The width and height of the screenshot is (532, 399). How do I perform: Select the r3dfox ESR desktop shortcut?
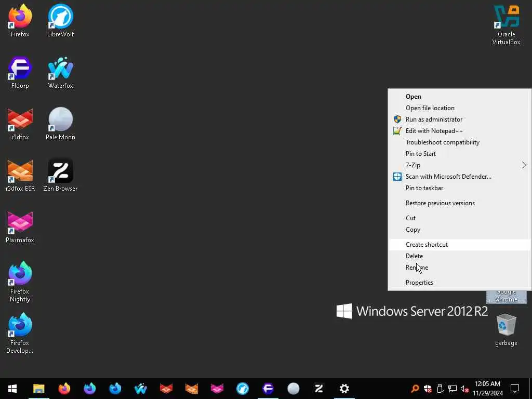(20, 176)
